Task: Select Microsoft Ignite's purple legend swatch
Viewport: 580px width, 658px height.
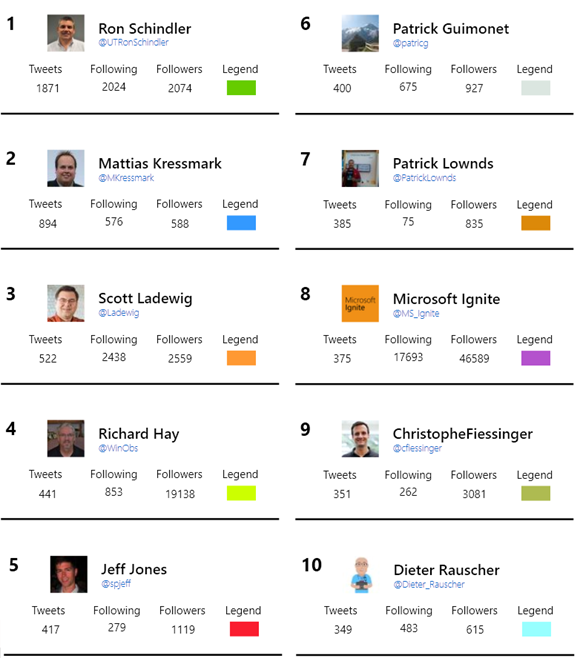Action: pyautogui.click(x=536, y=358)
